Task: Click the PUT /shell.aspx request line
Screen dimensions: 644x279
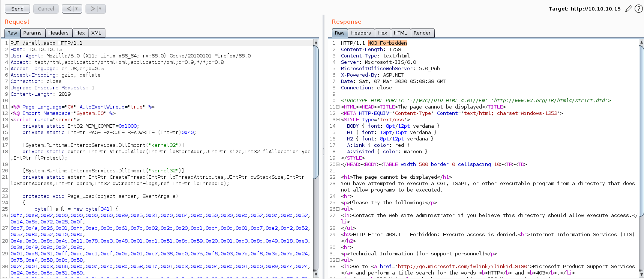Action: point(47,43)
